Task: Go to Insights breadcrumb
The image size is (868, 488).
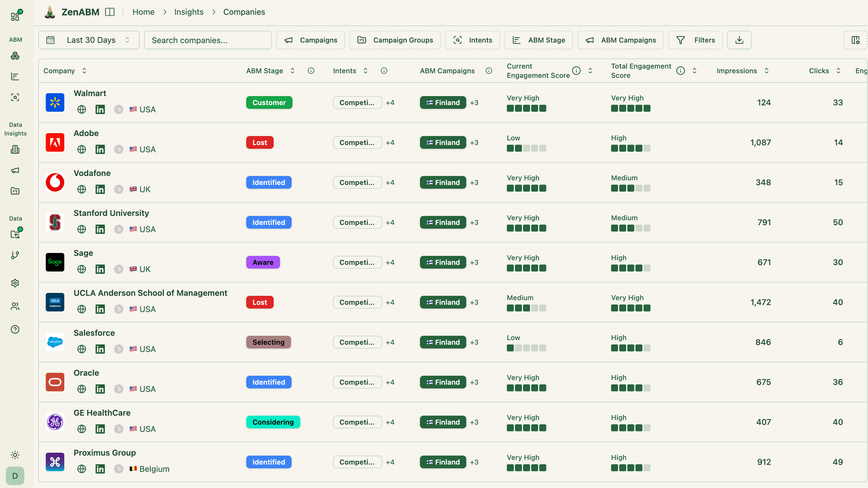Action: coord(189,12)
